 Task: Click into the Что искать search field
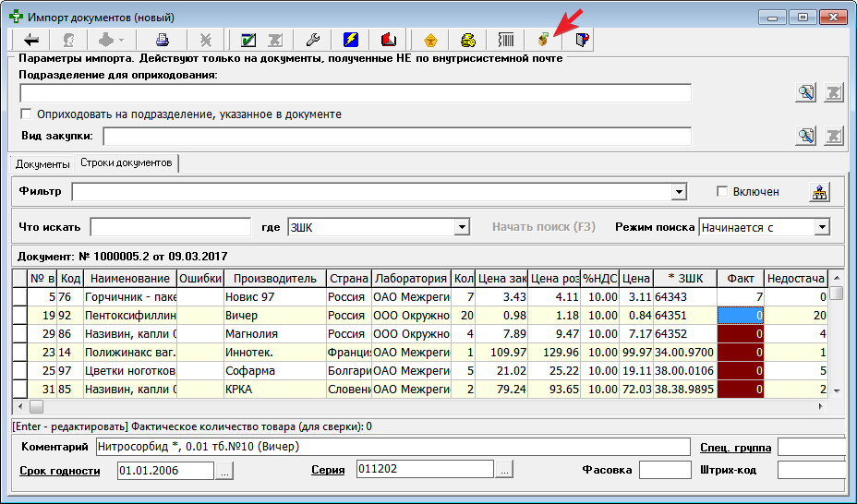pos(170,227)
